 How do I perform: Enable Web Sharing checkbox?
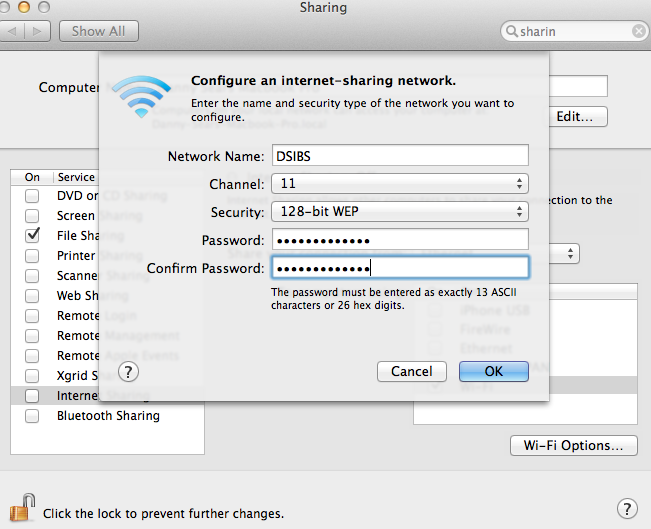point(32,296)
